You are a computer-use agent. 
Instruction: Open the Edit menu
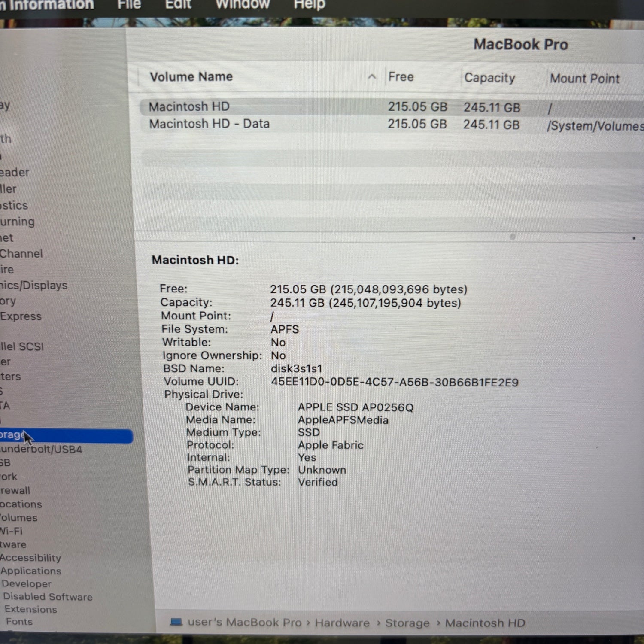(178, 4)
